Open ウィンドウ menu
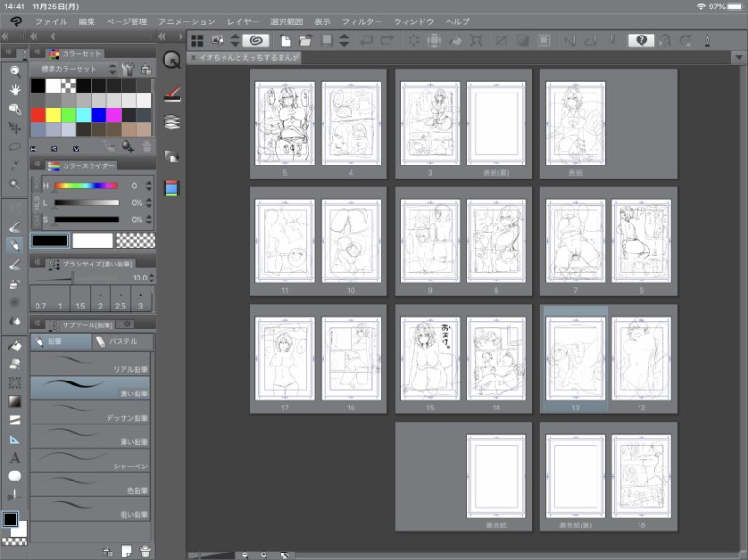This screenshot has height=560, width=748. [413, 22]
